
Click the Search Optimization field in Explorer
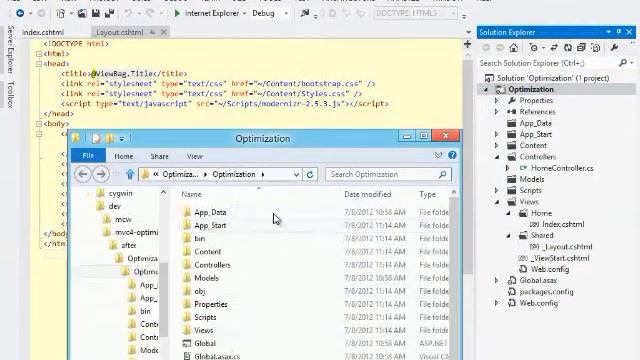[x=388, y=174]
